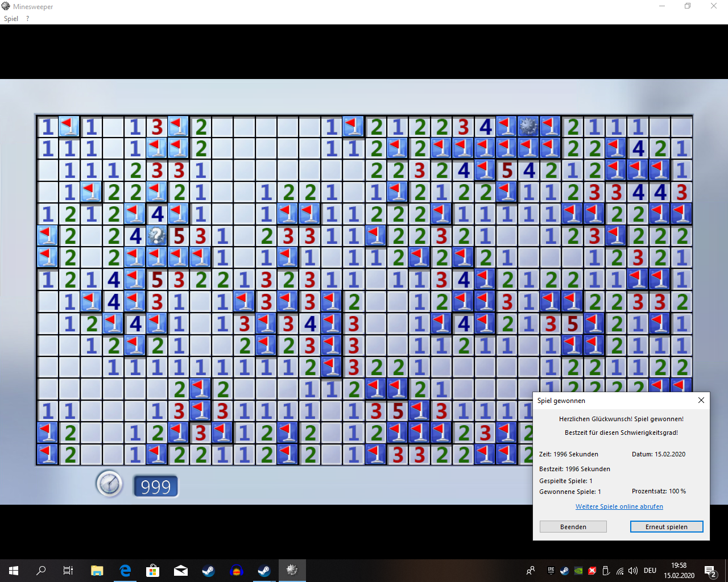The width and height of the screenshot is (728, 582).
Task: Open Audacity from the taskbar
Action: pos(237,571)
